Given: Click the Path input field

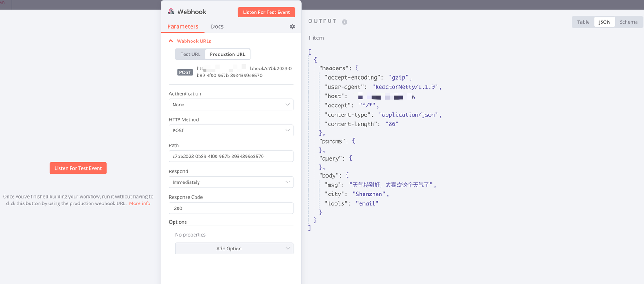Looking at the screenshot, I should coord(231,157).
